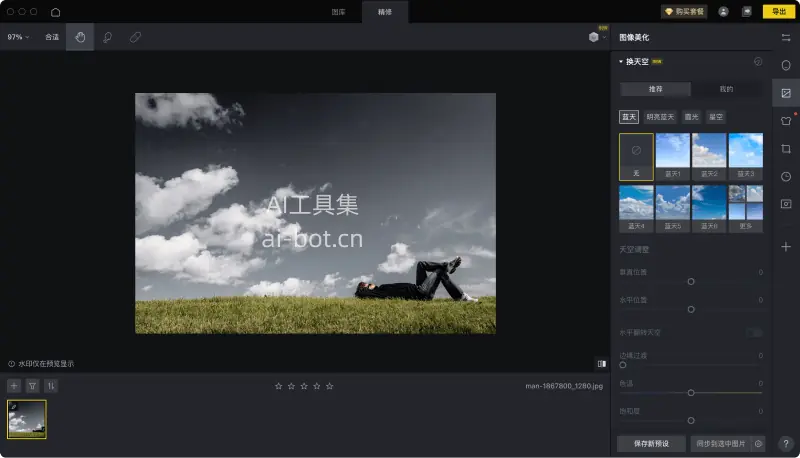
Task: Open help with the question mark button
Action: tap(786, 444)
